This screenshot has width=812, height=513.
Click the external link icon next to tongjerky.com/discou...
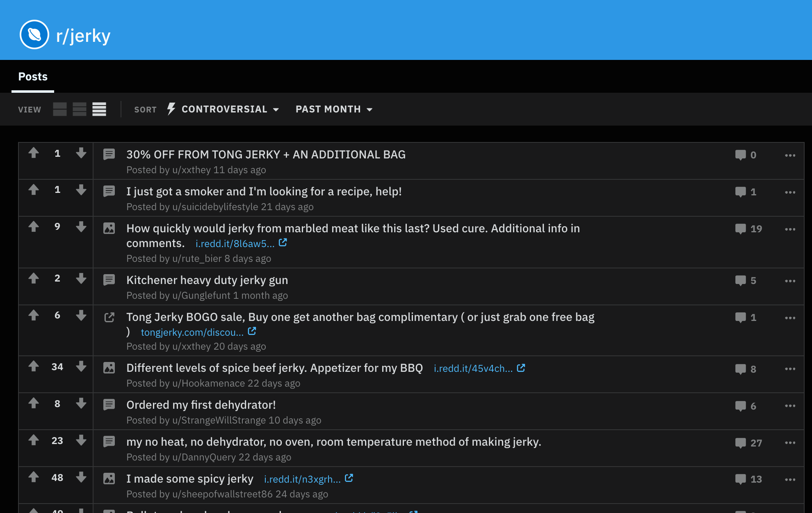255,331
